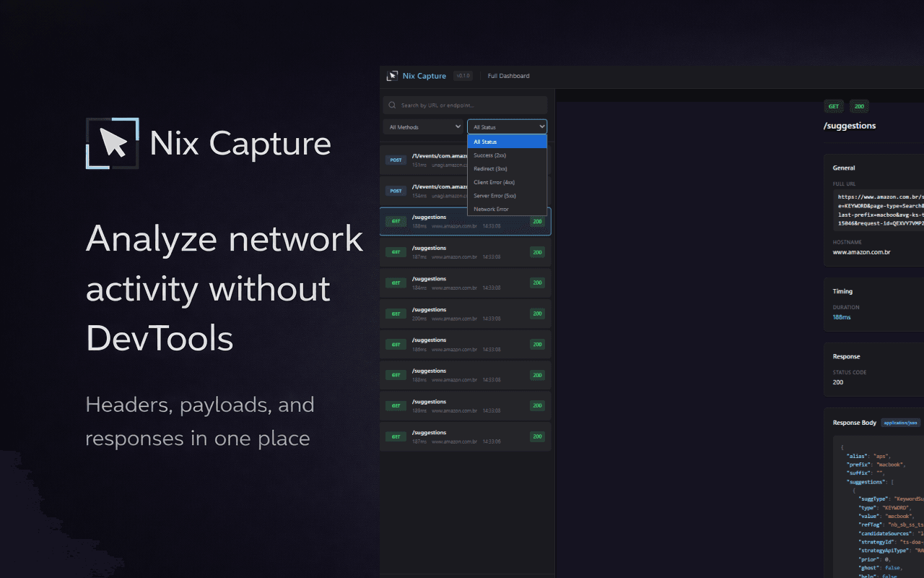Open the Full Dashboard
The width and height of the screenshot is (924, 578).
coord(508,75)
